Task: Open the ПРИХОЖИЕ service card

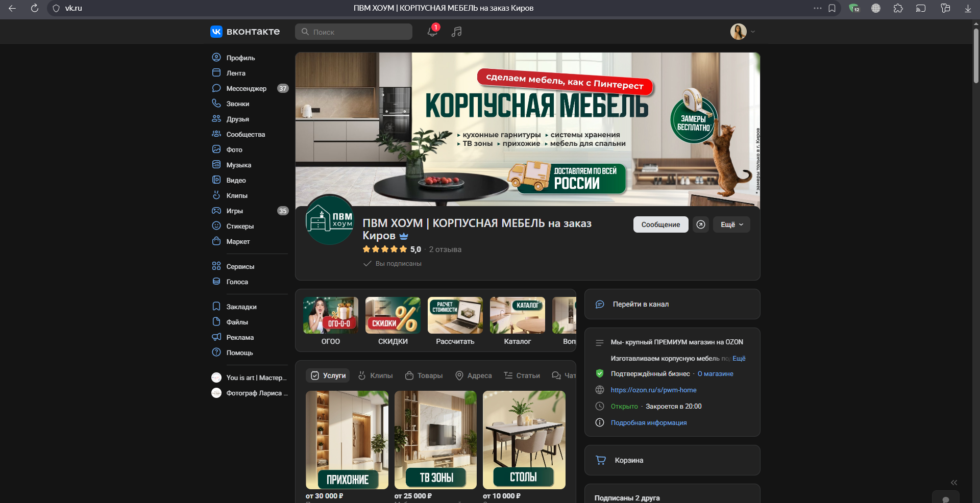Action: click(x=347, y=440)
